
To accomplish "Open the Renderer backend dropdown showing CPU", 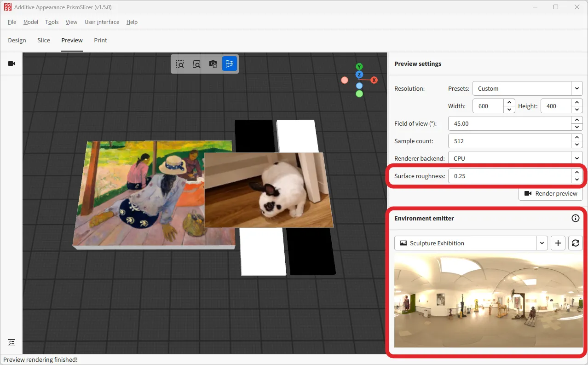I will tap(515, 158).
